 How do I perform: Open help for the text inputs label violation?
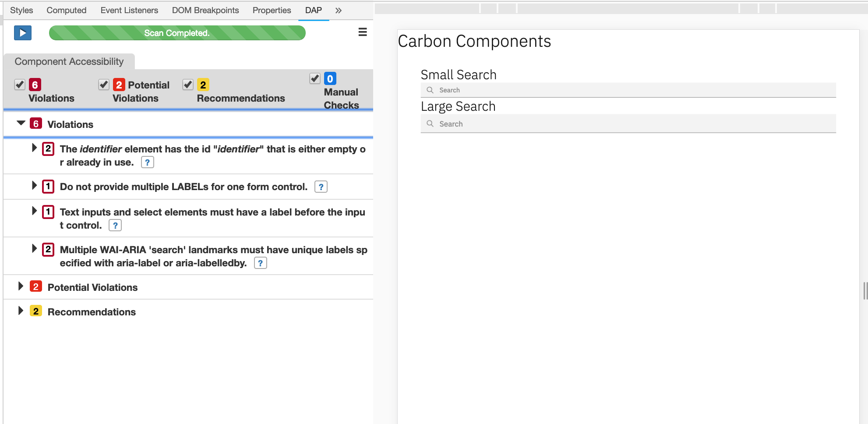115,225
